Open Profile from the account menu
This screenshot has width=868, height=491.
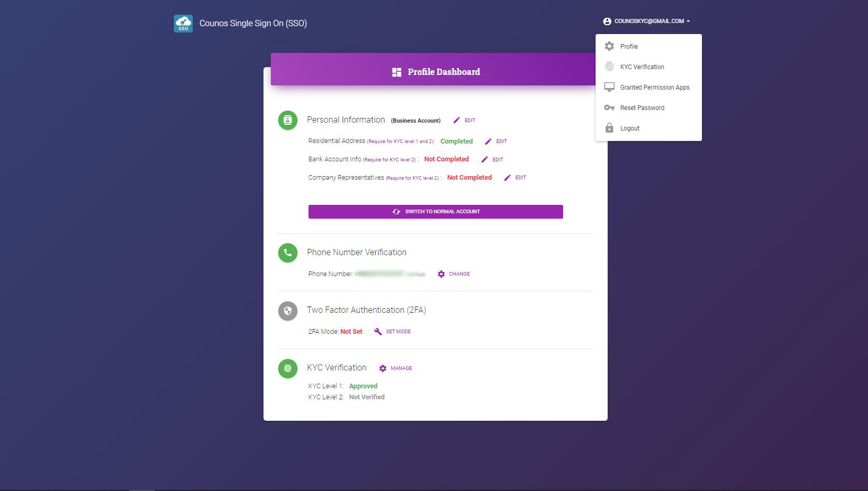(x=649, y=47)
